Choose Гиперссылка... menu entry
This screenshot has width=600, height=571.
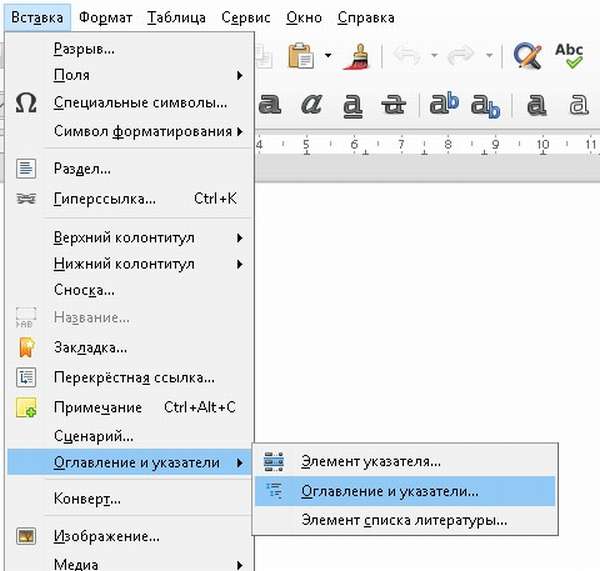129,199
